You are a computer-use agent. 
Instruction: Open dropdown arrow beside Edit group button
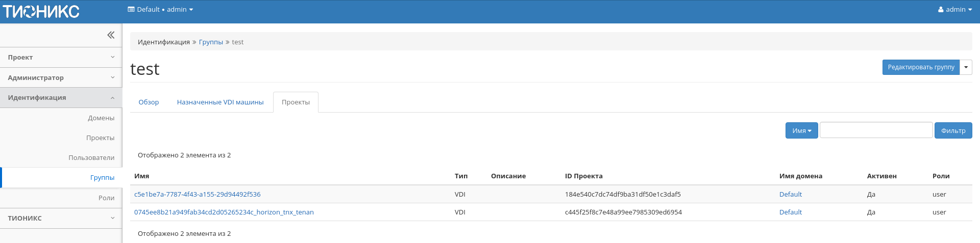click(x=966, y=67)
